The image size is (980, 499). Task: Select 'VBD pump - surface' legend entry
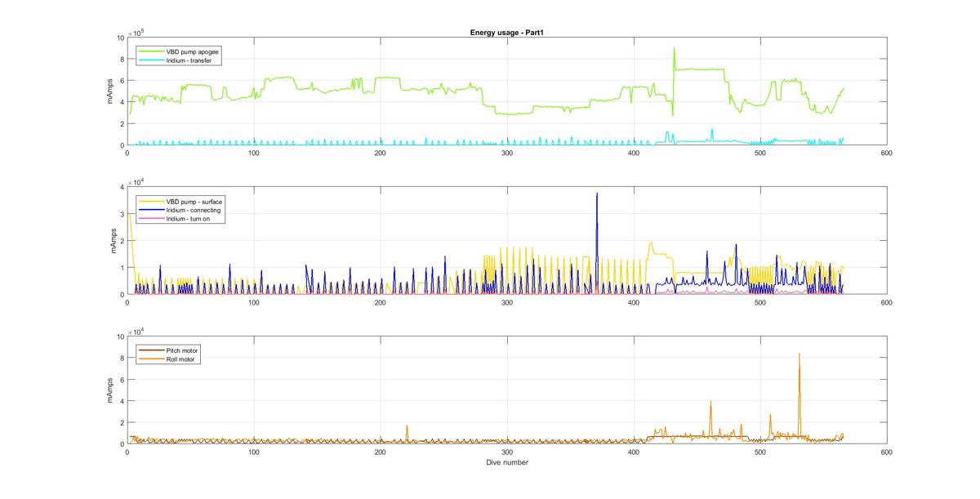[194, 201]
